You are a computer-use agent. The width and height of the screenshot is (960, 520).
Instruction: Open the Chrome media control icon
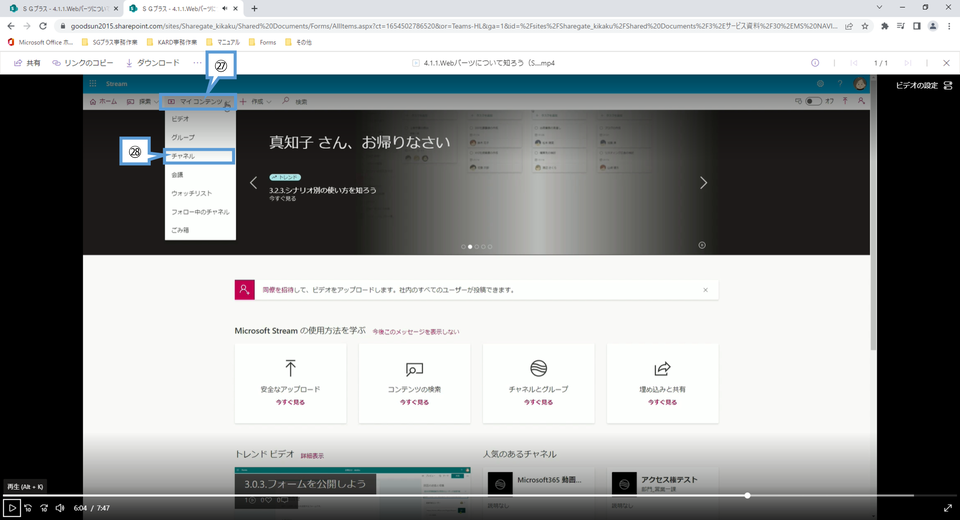click(901, 26)
